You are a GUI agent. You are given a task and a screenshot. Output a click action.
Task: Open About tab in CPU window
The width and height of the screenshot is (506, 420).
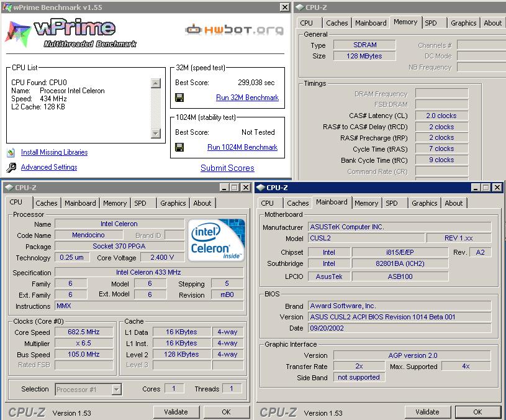[x=202, y=203]
